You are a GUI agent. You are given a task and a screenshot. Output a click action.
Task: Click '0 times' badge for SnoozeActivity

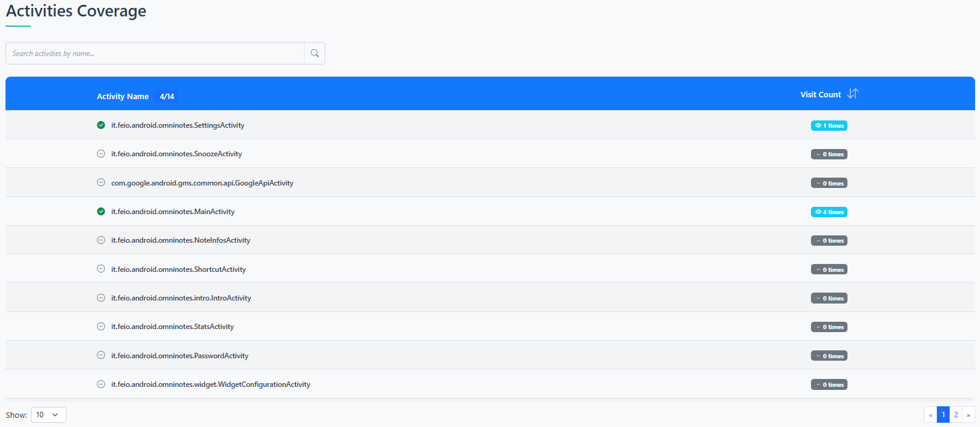[x=829, y=154]
